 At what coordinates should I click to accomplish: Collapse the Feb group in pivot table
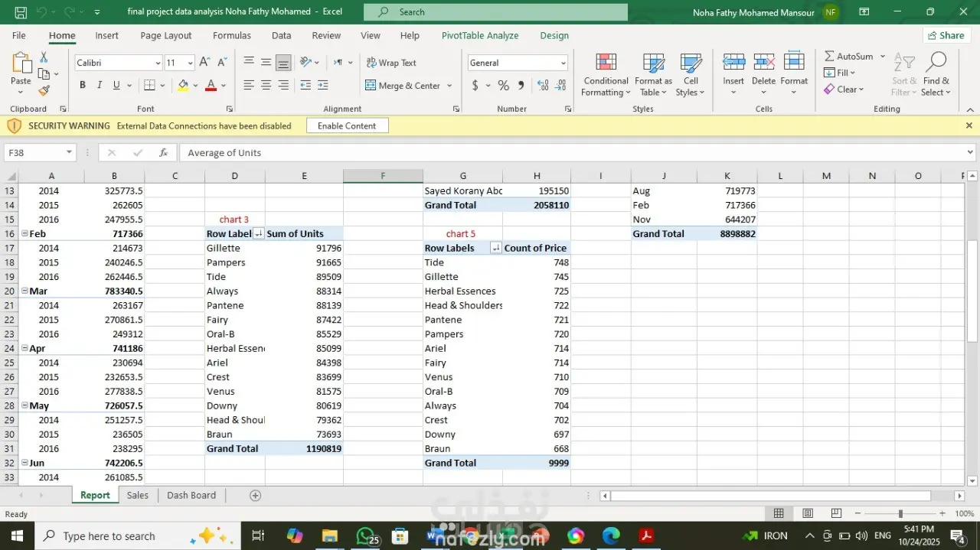click(24, 234)
